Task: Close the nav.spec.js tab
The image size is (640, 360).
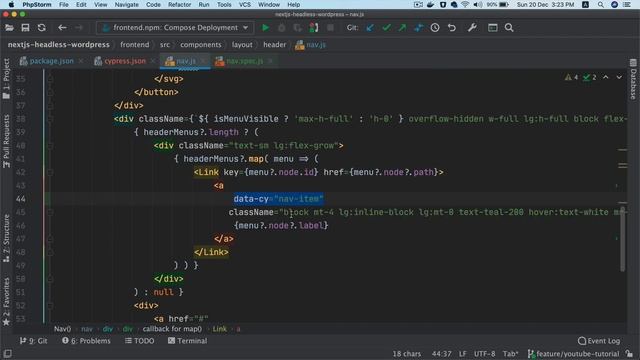Action: coord(271,61)
